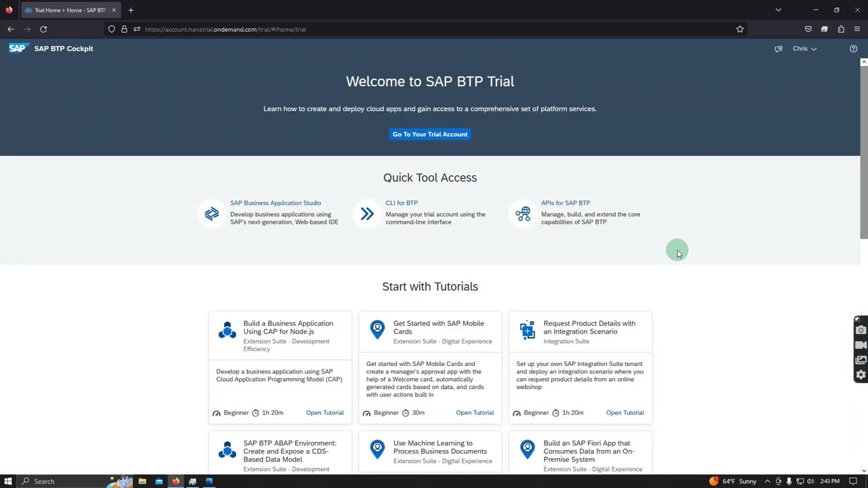Expand the list all tabs chevron

[x=778, y=10]
